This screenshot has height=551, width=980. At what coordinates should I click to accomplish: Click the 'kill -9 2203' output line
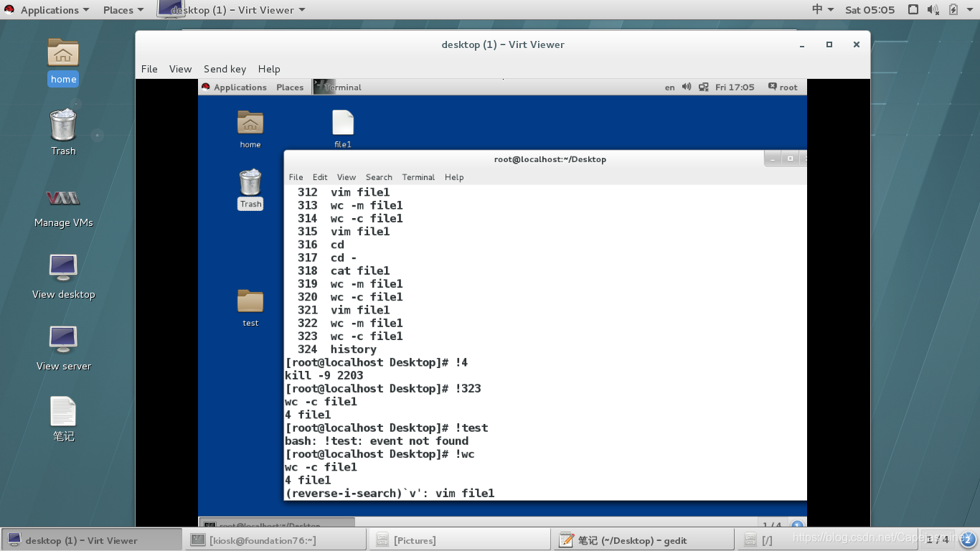(324, 375)
